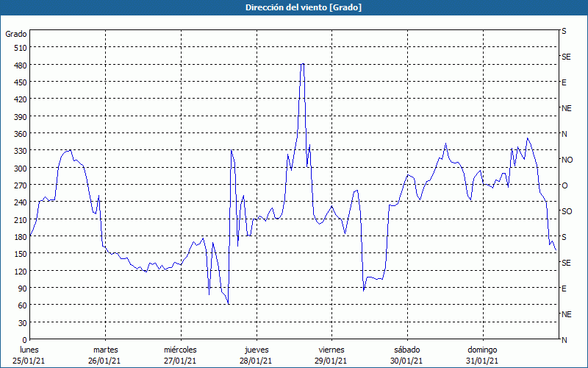The width and height of the screenshot is (588, 368).
Task: Click the chart title "Dirección del viento [Grado]"
Action: pos(304,7)
